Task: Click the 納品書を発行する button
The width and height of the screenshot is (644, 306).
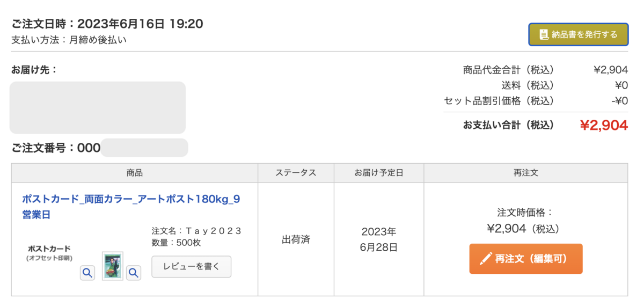Action: [578, 34]
